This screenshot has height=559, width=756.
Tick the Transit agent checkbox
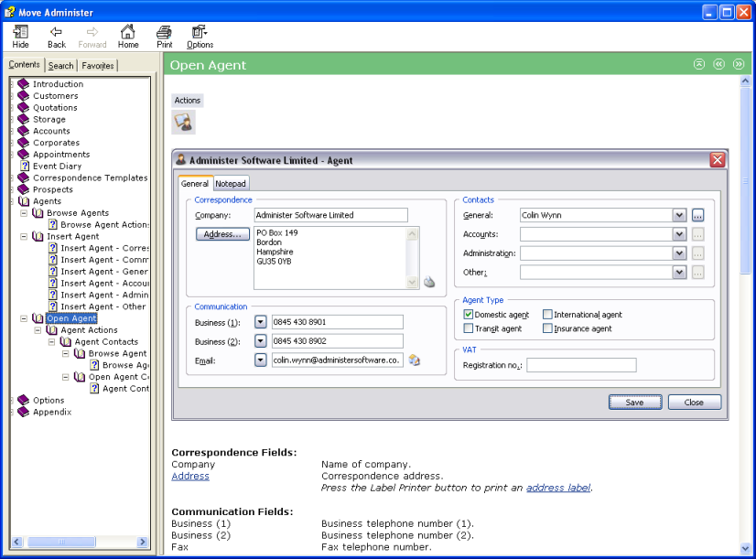469,328
